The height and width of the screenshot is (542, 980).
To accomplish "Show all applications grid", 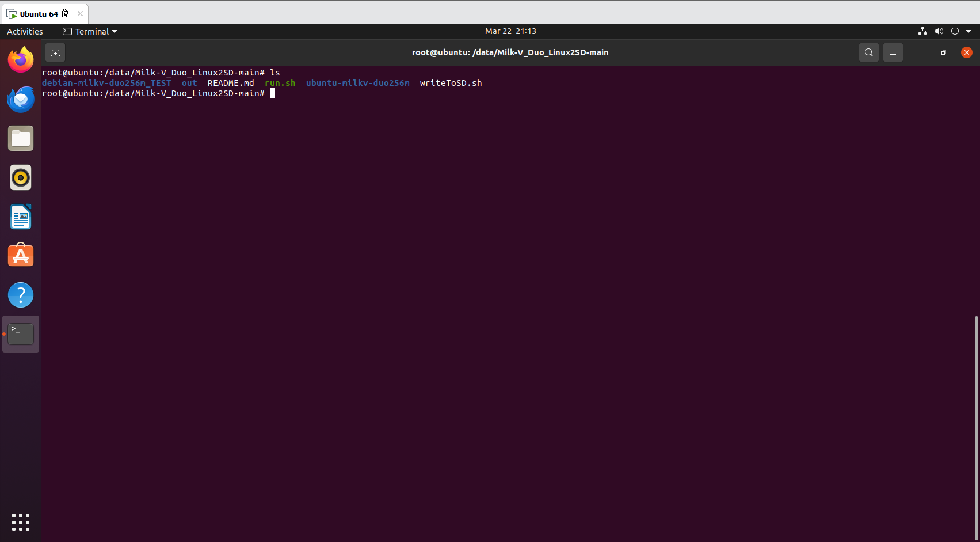I will [21, 522].
